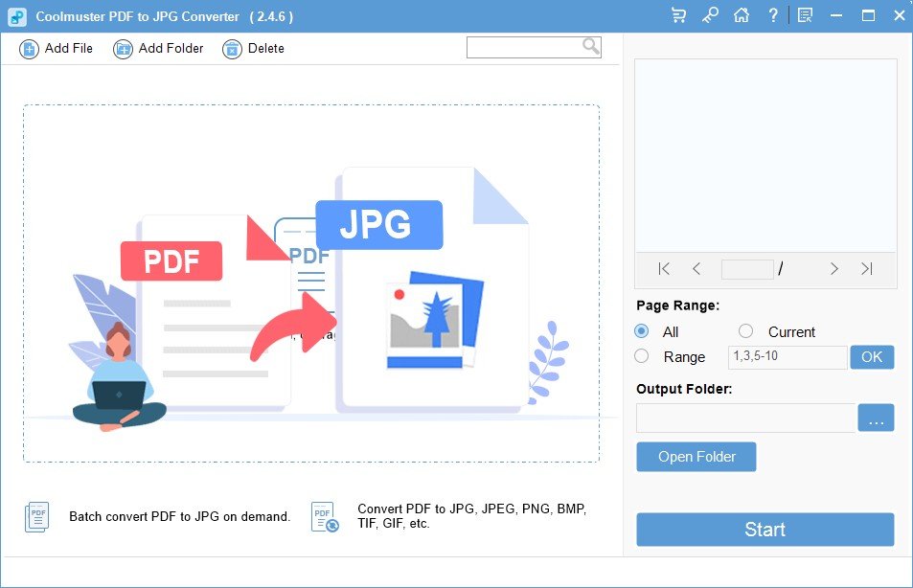The width and height of the screenshot is (913, 588).
Task: Open the register key icon
Action: 710,15
